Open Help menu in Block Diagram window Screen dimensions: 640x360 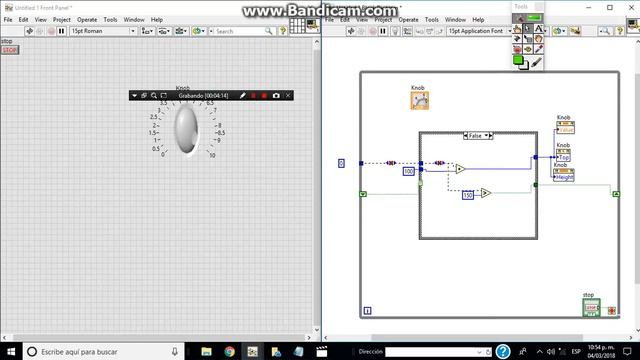click(x=478, y=20)
